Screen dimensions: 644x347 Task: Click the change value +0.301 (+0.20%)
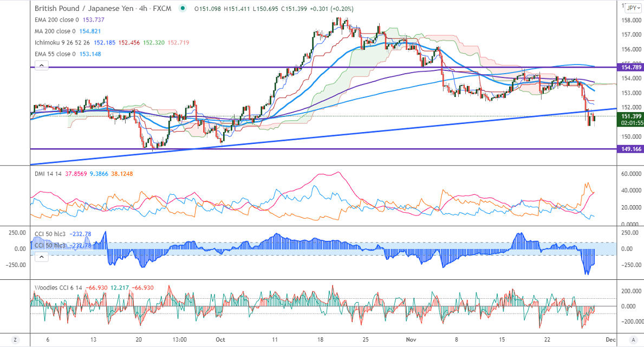[x=331, y=9]
